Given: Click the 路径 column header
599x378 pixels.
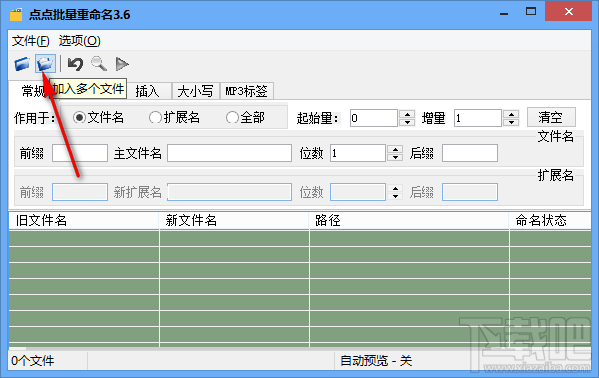Looking at the screenshot, I should click(408, 221).
